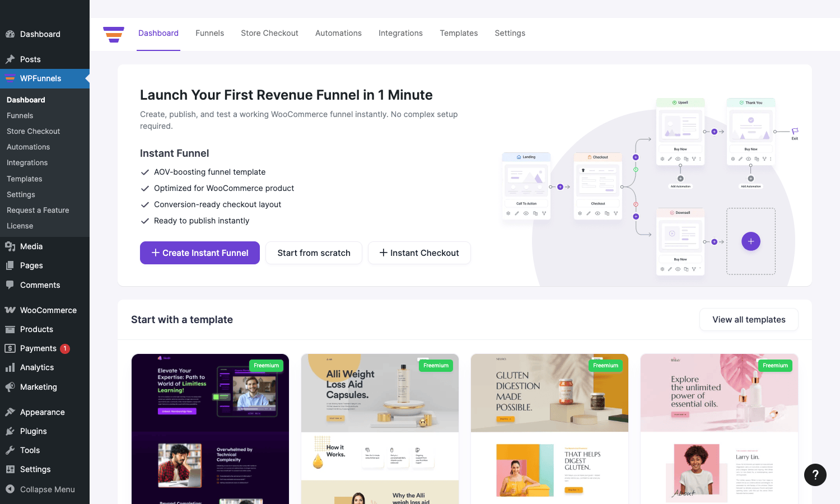Open Automations in sidebar submenu
Image resolution: width=840 pixels, height=504 pixels.
coord(28,147)
